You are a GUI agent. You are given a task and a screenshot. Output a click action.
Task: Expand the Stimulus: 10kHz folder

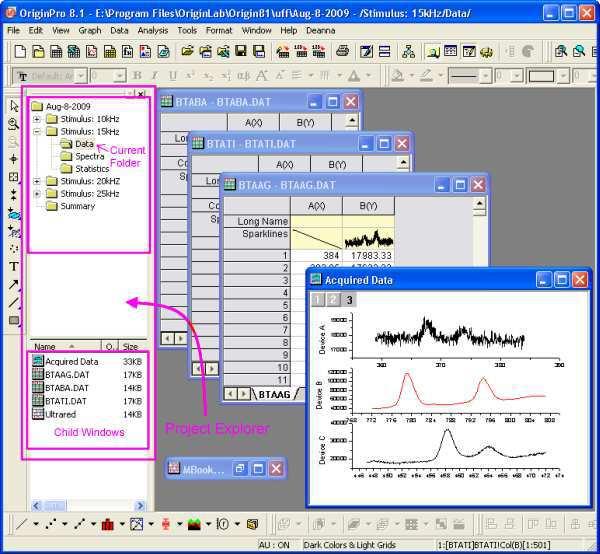pyautogui.click(x=37, y=119)
